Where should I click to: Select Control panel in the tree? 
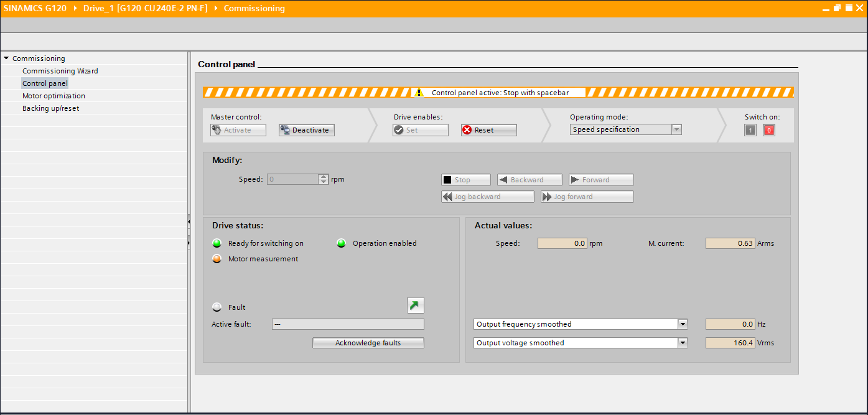coord(45,83)
